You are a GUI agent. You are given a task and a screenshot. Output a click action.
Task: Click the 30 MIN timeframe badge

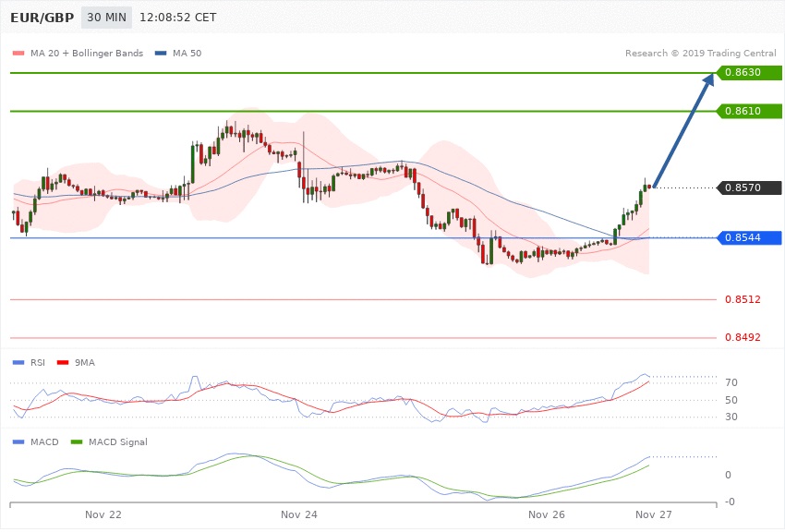[106, 18]
